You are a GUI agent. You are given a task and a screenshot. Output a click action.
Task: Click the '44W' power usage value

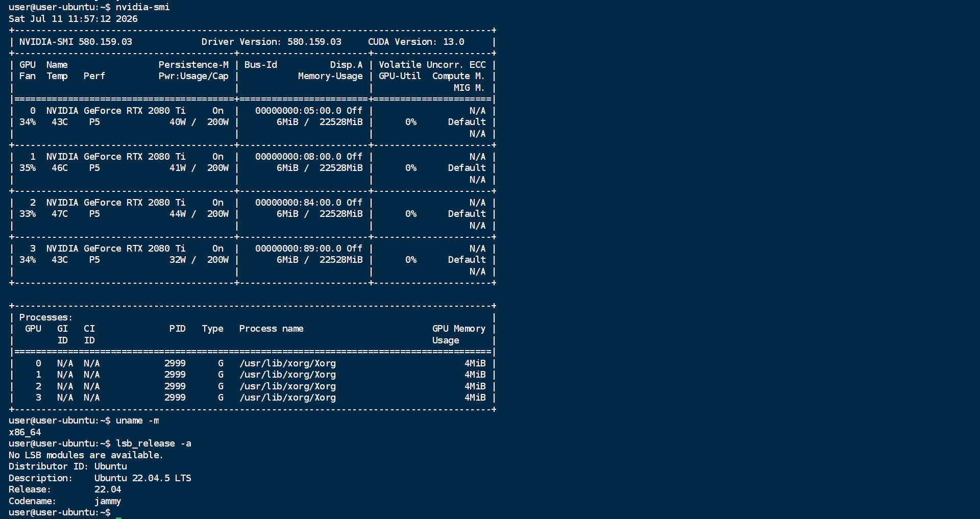point(178,214)
